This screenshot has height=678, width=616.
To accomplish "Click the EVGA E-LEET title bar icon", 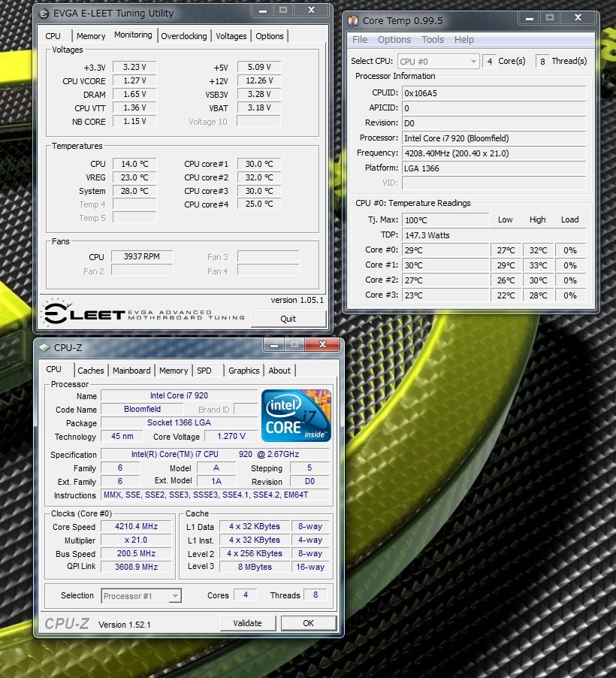I will click(x=44, y=14).
